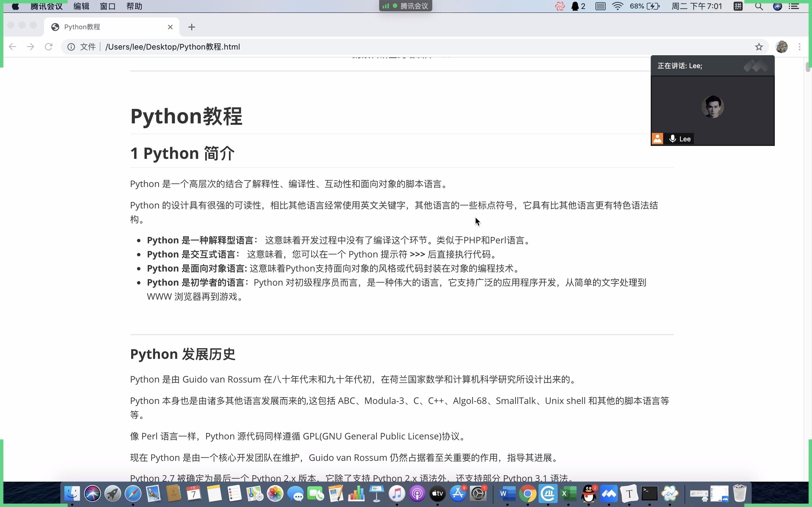Click the Chrome profile avatar
This screenshot has width=812, height=507.
click(782, 47)
